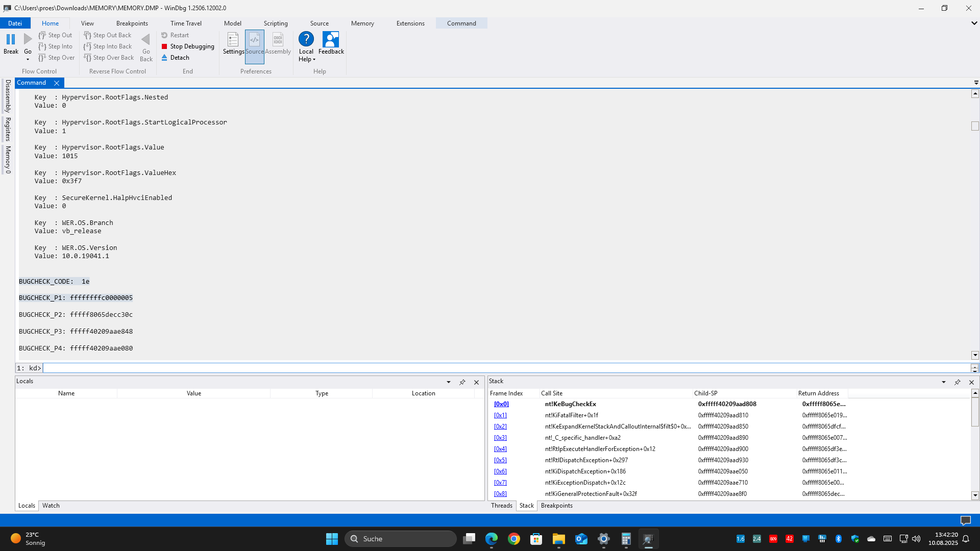Open the Command ribbon tab
Screen dimensions: 980x551
coord(461,23)
